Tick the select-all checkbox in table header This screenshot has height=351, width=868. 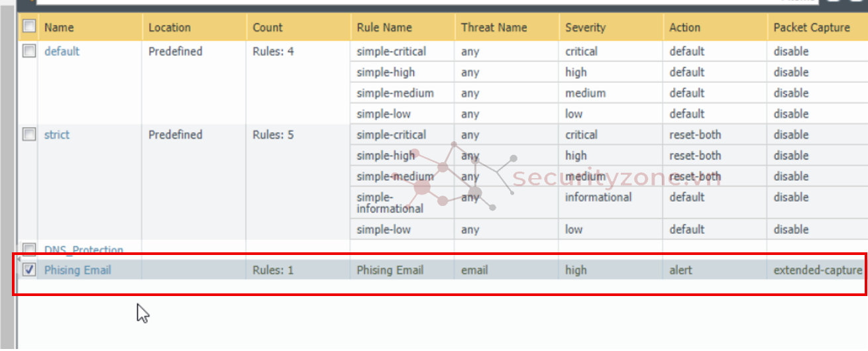tap(29, 26)
